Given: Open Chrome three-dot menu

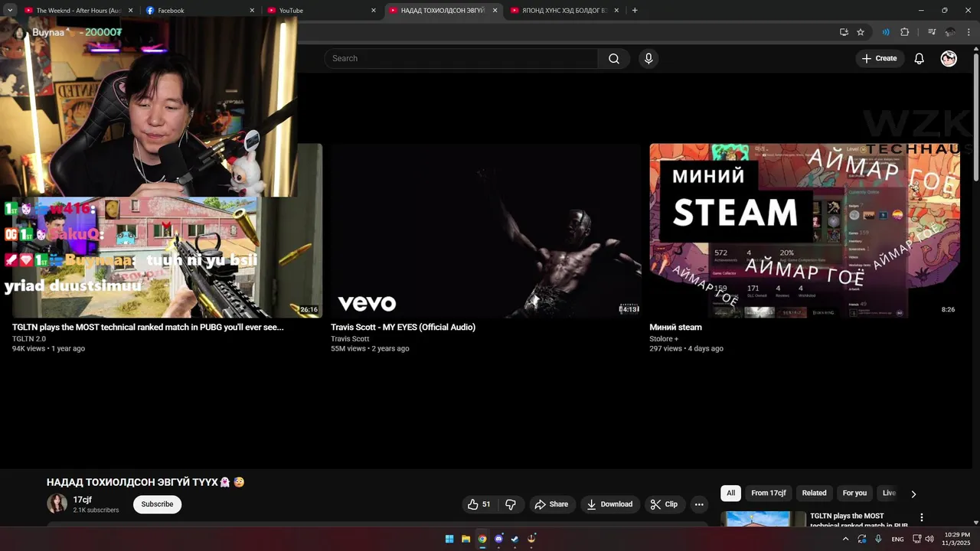Looking at the screenshot, I should tap(969, 32).
